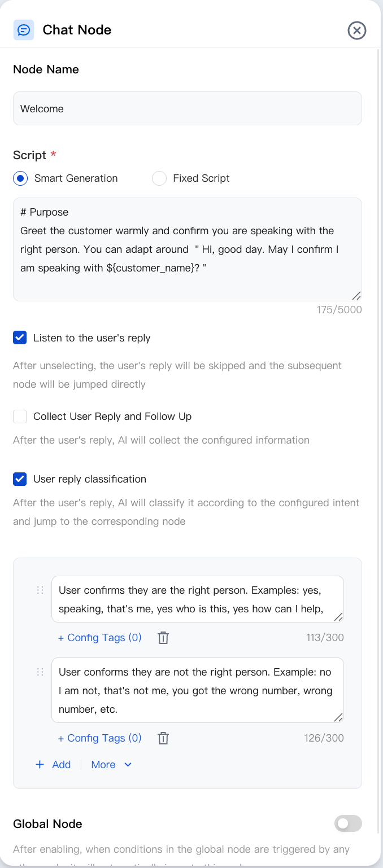
Task: Click resize grip of second intent textarea
Action: (x=338, y=717)
